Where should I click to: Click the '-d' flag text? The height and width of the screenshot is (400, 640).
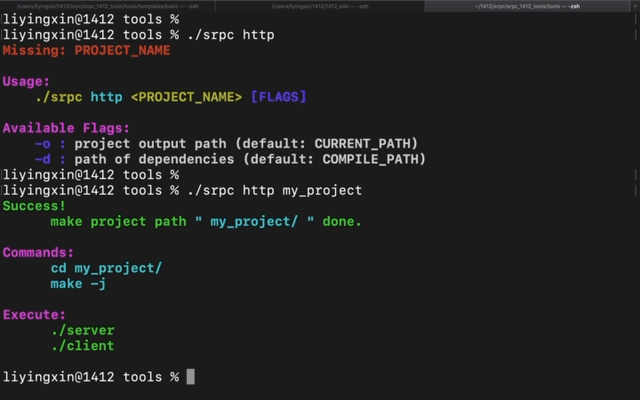pos(42,159)
